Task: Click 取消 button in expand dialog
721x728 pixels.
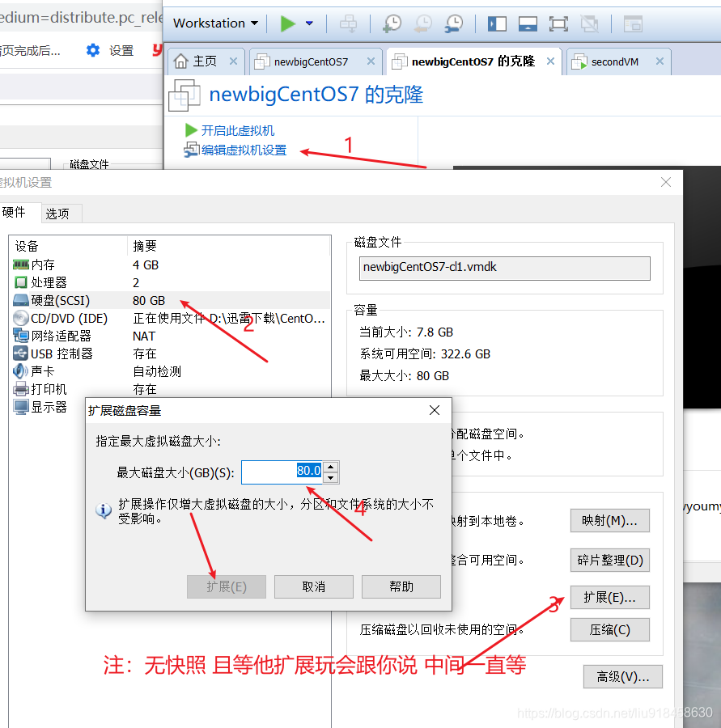Action: click(314, 587)
